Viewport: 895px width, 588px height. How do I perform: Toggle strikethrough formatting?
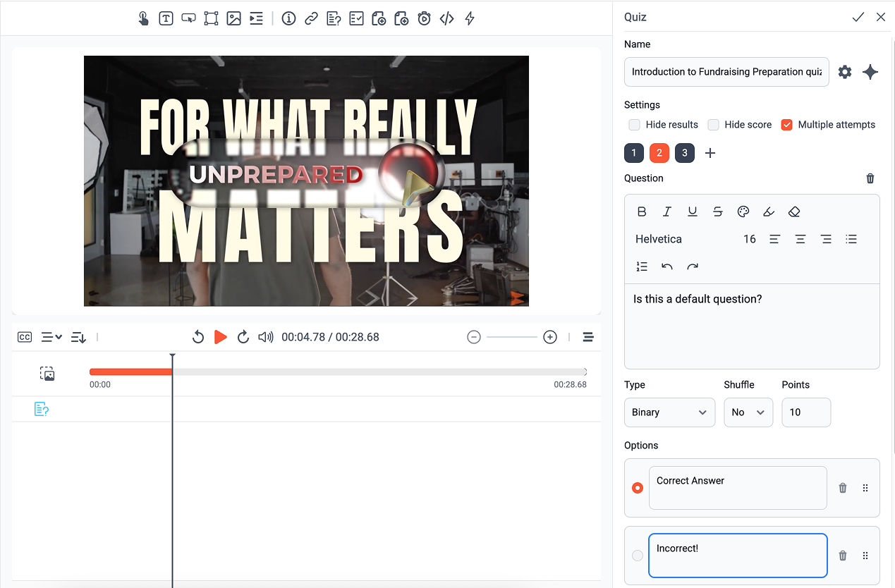point(718,212)
